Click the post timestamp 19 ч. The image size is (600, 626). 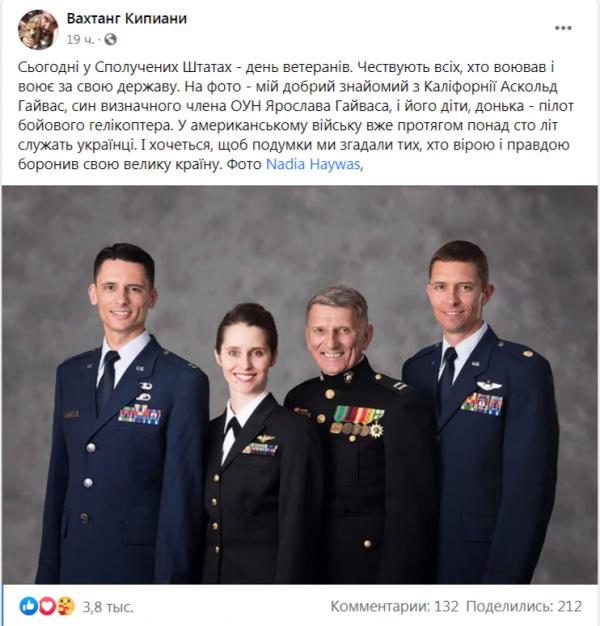tap(80, 40)
